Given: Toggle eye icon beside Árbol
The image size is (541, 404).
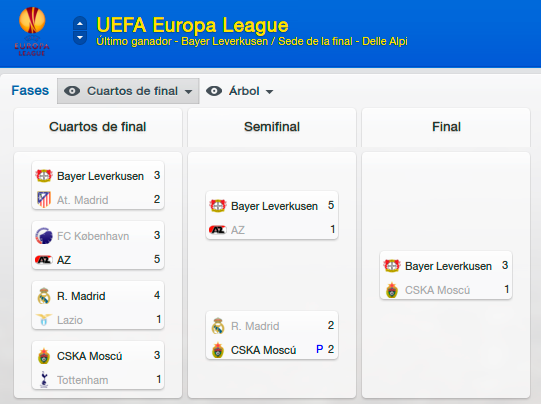Looking at the screenshot, I should tap(214, 91).
